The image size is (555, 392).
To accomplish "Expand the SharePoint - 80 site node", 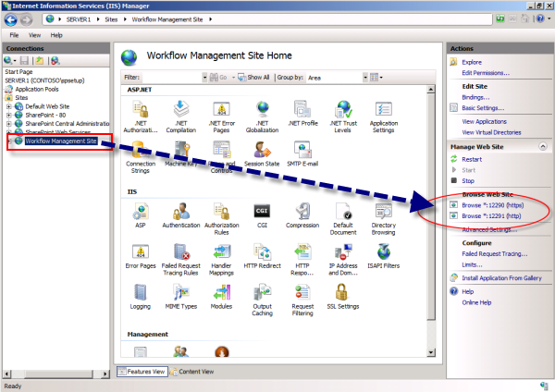I will (x=9, y=115).
